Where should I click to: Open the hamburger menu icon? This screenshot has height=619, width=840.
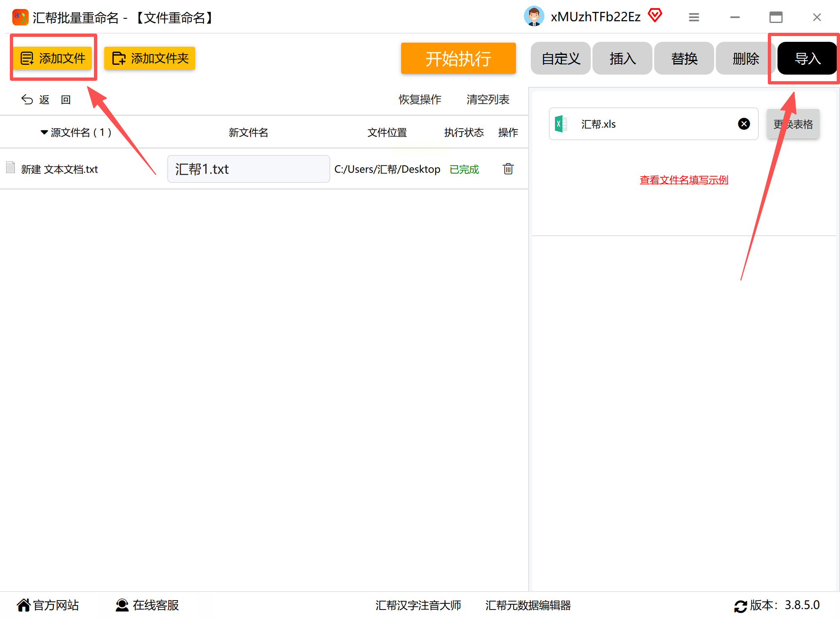pyautogui.click(x=694, y=17)
